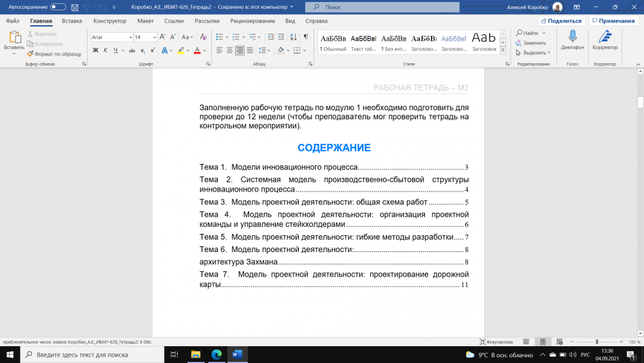644x363 pixels.
Task: Open the Вставка ribbon tab
Action: coord(71,21)
